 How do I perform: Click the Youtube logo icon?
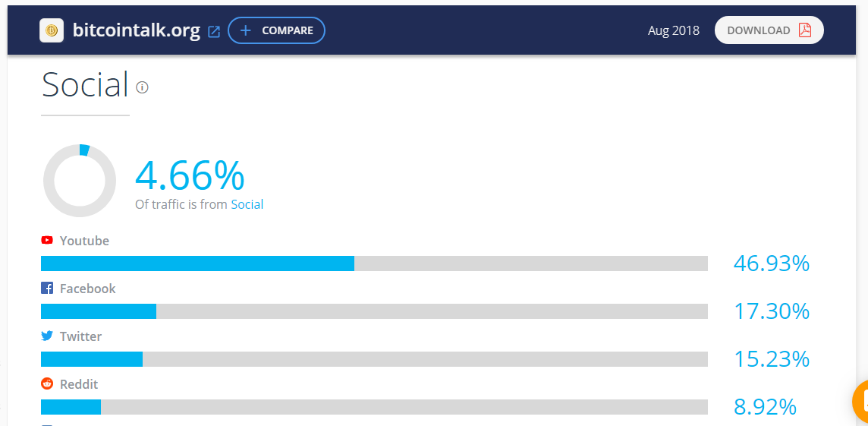click(47, 241)
